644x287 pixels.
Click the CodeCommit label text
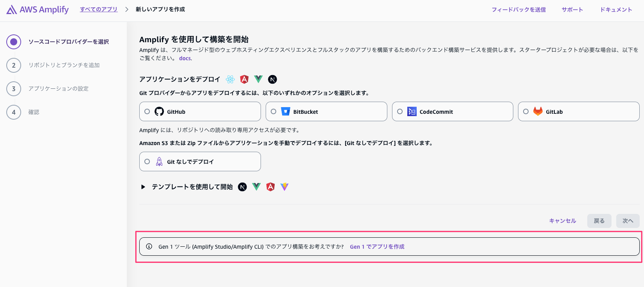436,112
